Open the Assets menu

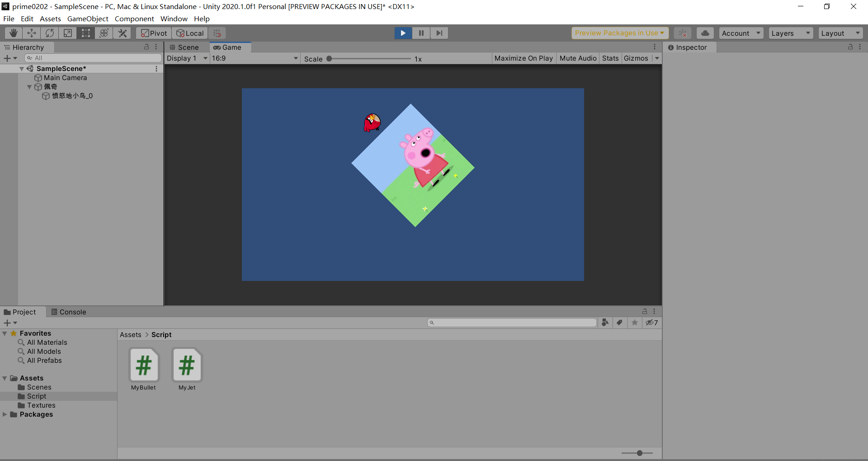(x=50, y=19)
